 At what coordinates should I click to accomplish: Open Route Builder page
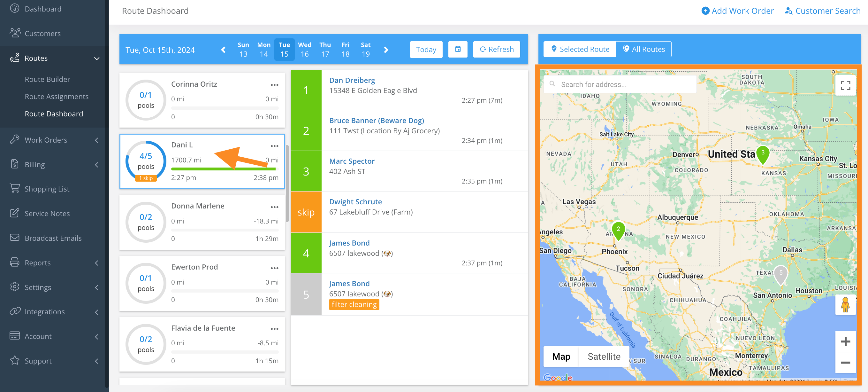tap(47, 79)
